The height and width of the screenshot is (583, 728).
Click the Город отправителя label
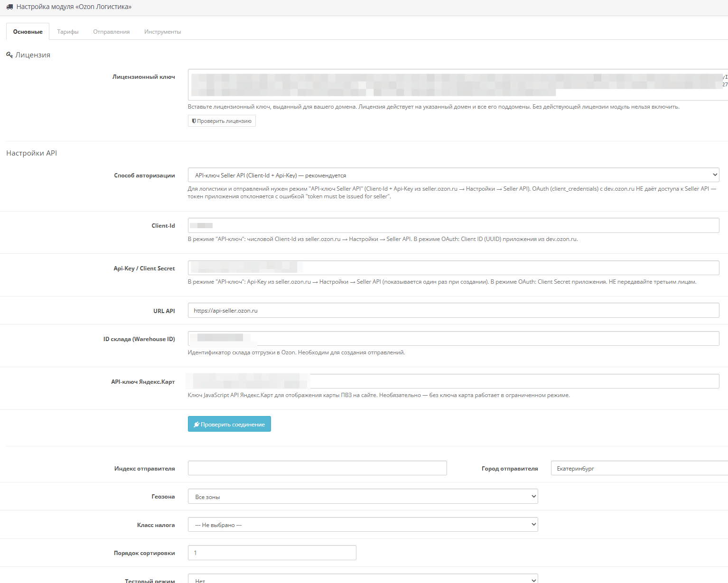click(x=510, y=469)
